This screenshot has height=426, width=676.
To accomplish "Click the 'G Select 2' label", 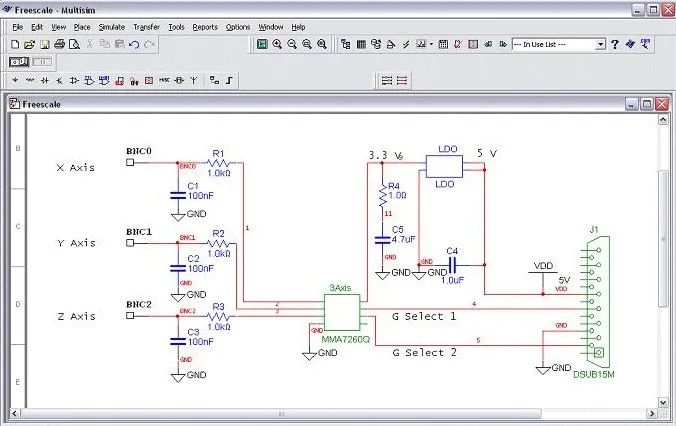I will pos(424,352).
